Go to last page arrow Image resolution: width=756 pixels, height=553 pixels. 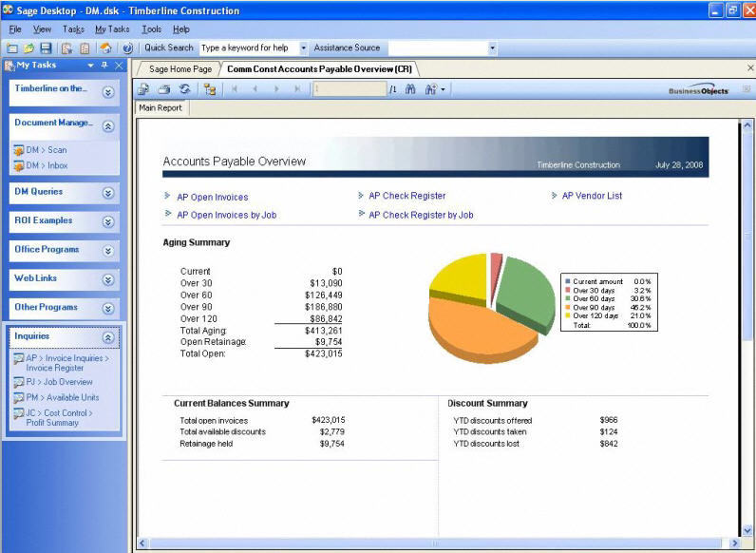point(297,89)
